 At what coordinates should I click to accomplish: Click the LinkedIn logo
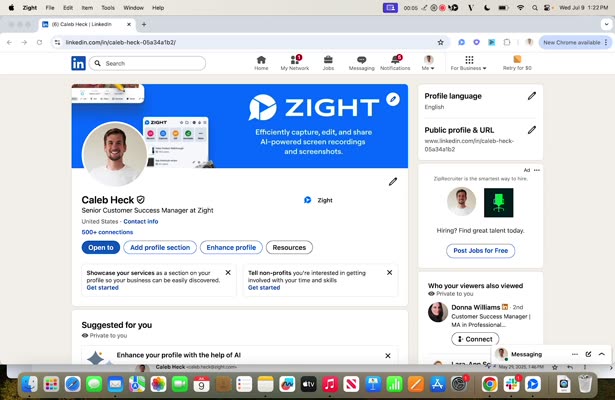click(x=78, y=63)
